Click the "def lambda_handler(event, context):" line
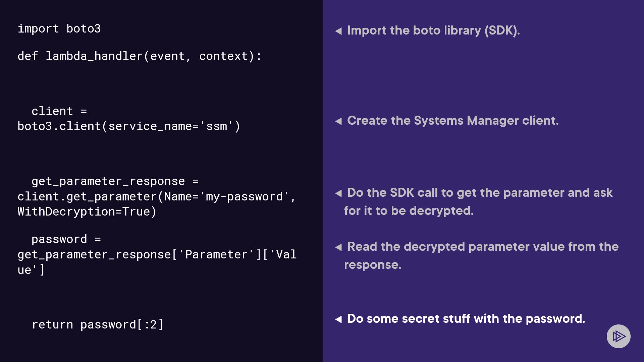644x362 pixels. click(x=139, y=56)
